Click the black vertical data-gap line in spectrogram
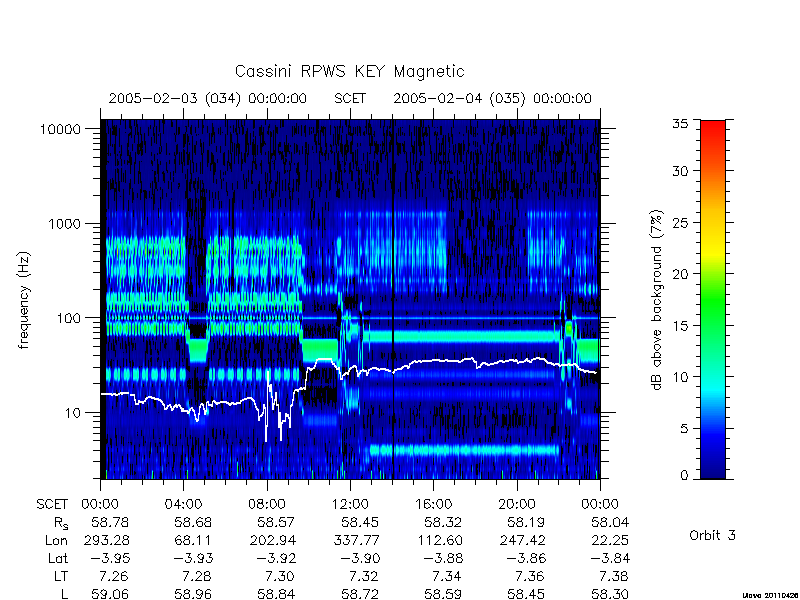Viewport: 800px width, 600px height. coord(393,298)
